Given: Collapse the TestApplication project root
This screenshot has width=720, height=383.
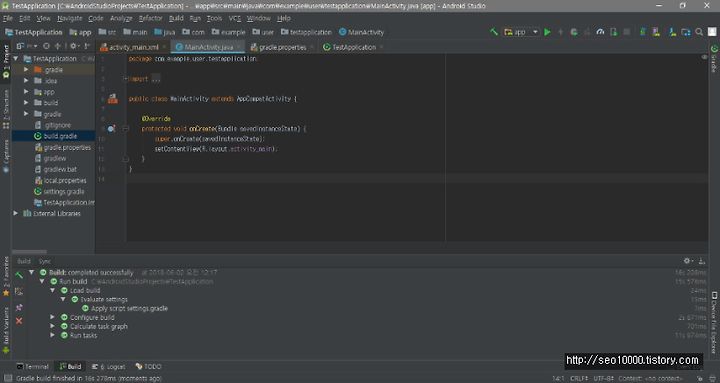Looking at the screenshot, I should point(16,58).
